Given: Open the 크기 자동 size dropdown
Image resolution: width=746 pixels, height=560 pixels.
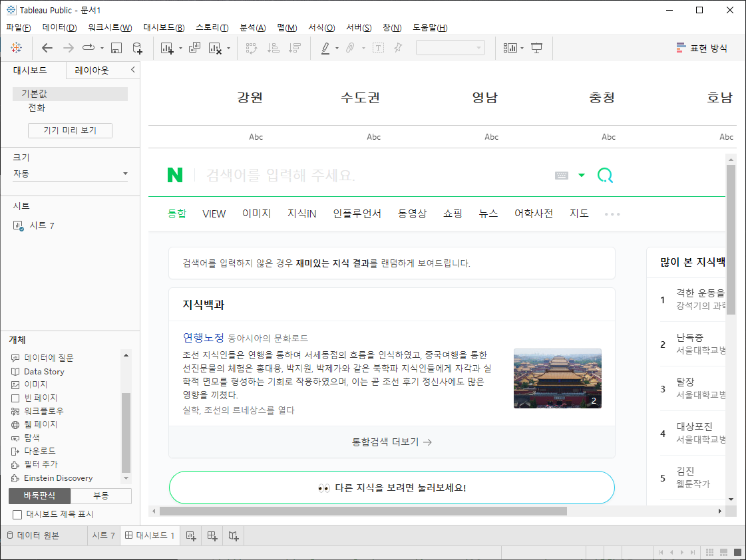Looking at the screenshot, I should 71,174.
